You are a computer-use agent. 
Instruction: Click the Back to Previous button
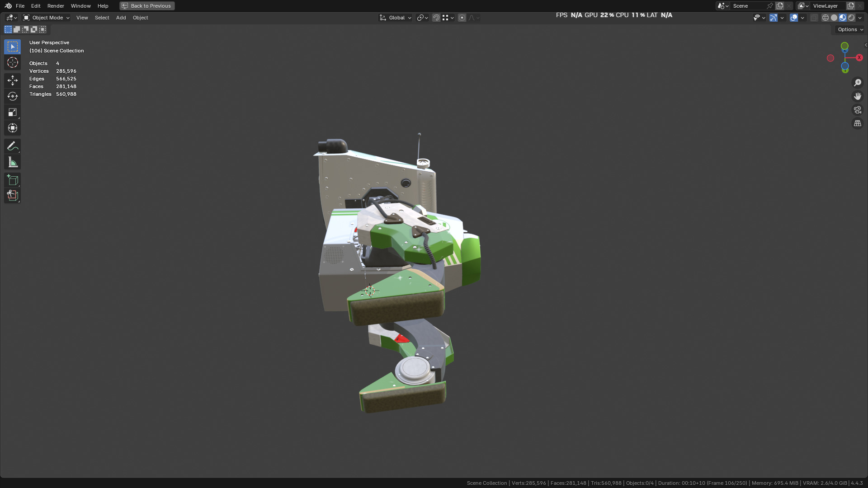point(147,6)
